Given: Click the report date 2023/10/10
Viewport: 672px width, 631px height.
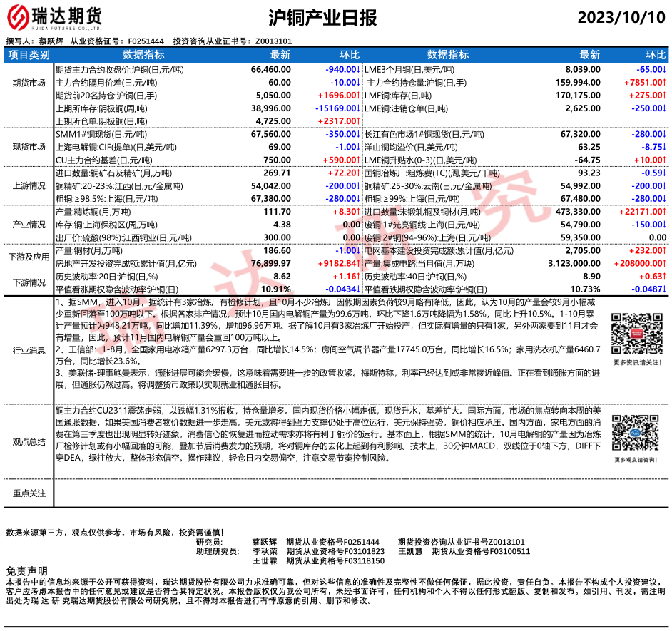Looking at the screenshot, I should pos(620,17).
